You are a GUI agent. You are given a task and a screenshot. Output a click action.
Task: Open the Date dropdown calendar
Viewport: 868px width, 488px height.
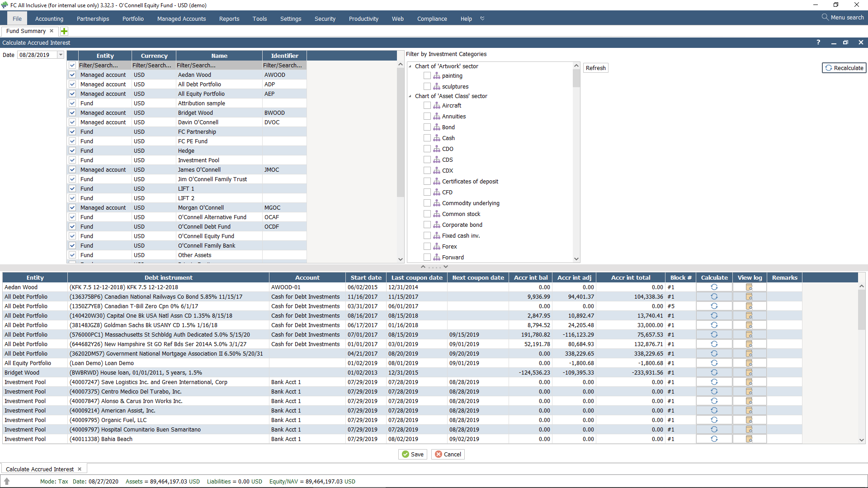click(61, 55)
